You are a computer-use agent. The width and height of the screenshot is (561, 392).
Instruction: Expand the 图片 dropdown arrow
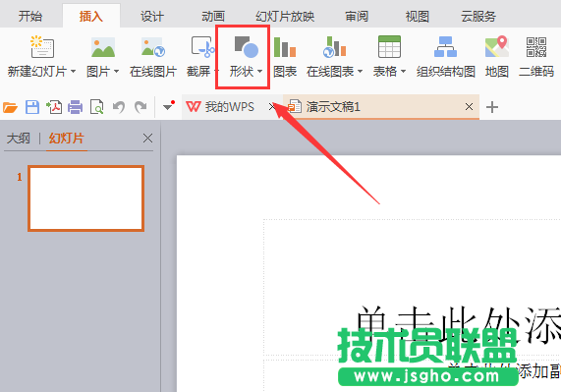coord(116,72)
